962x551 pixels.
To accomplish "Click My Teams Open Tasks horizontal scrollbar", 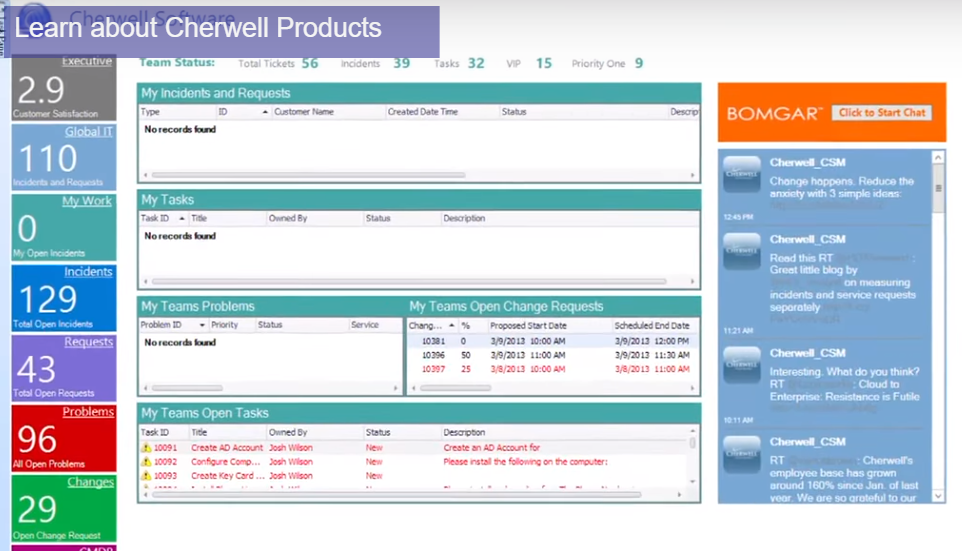I will click(x=396, y=494).
